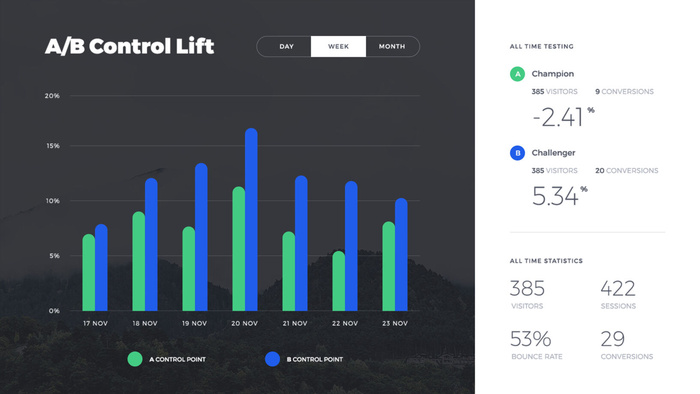Click the green bar for 18 Nov
The width and height of the screenshot is (700, 394).
click(139, 261)
